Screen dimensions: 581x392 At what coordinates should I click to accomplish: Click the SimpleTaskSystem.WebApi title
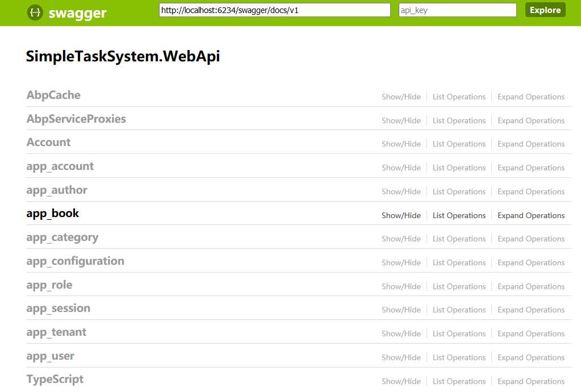[123, 56]
